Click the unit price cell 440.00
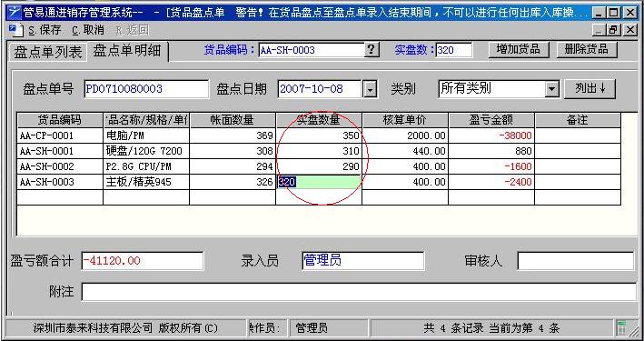 tap(405, 151)
